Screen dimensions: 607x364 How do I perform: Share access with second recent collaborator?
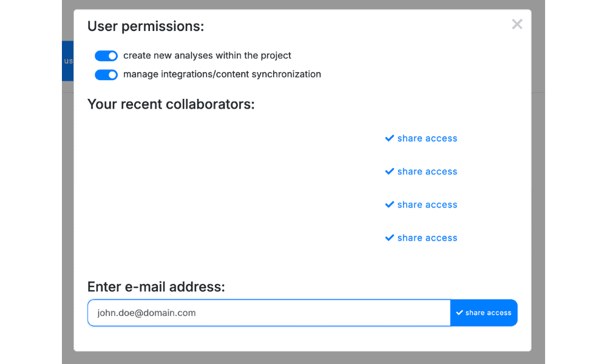[427, 172]
